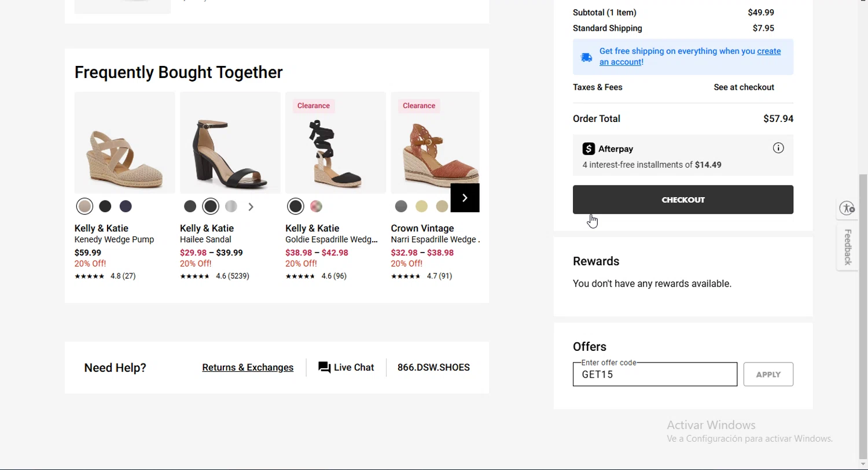Image resolution: width=868 pixels, height=470 pixels.
Task: Open Kenedy Wedge Pump product image
Action: [x=125, y=143]
